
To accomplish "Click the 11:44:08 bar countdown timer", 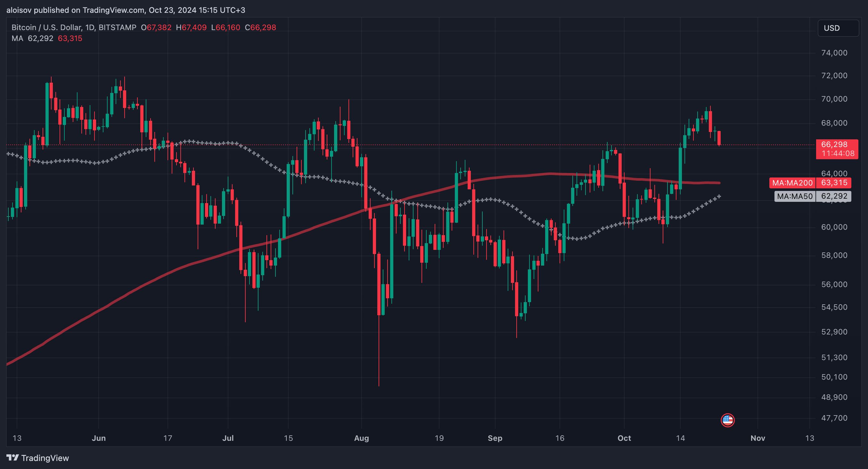I will [838, 154].
